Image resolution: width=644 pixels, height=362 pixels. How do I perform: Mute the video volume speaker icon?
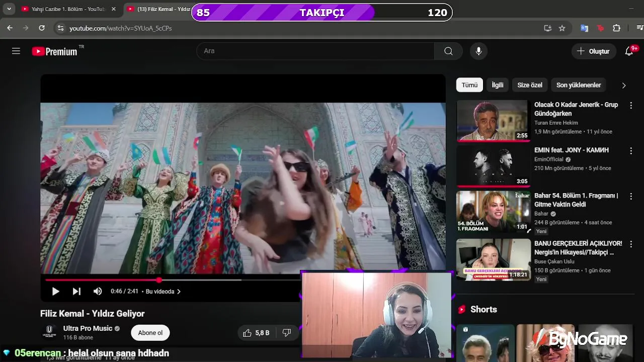point(98,291)
